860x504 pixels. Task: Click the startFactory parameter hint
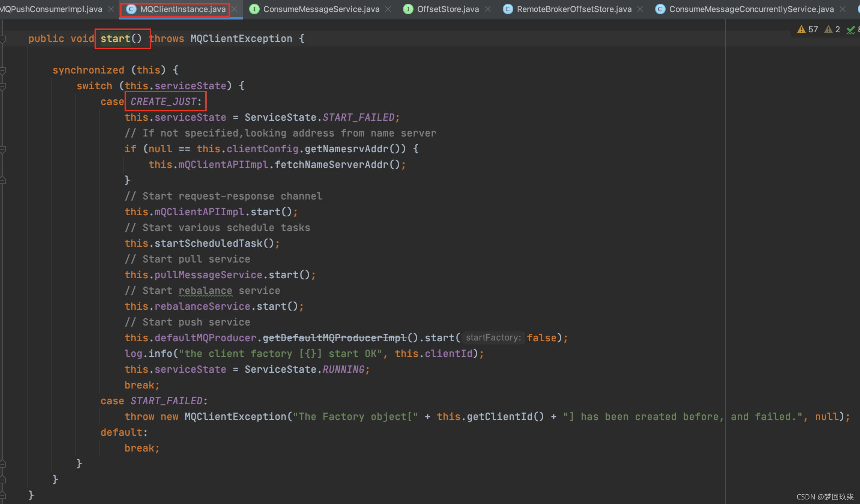click(x=493, y=337)
